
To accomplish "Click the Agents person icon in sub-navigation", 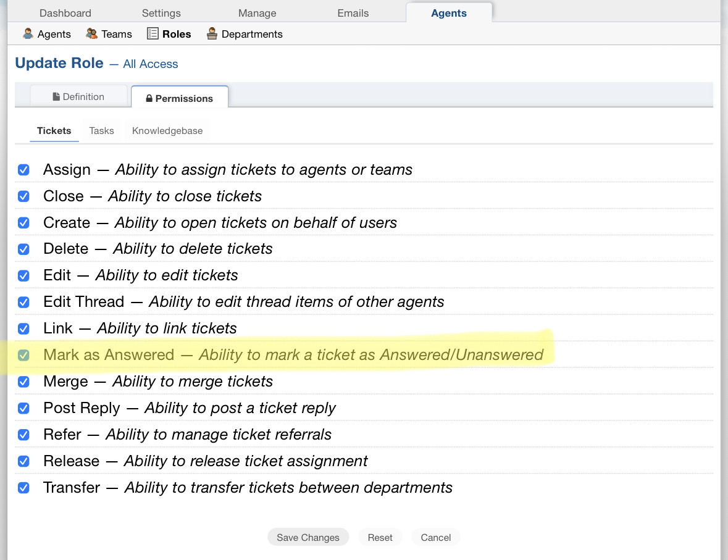I will click(28, 34).
